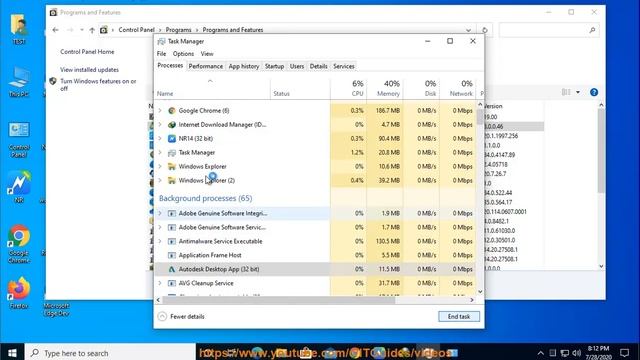Click Turn Windows features on or off
This screenshot has width=640, height=360.
(x=98, y=84)
